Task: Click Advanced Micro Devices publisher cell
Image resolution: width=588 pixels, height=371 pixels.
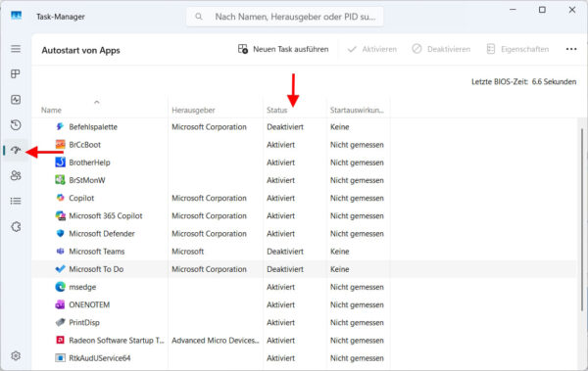Action: coord(216,341)
